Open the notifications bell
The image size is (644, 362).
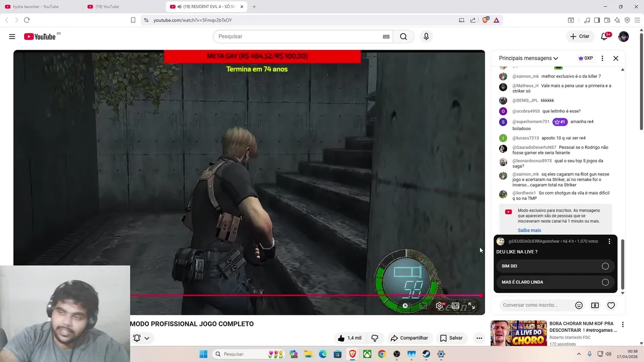605,36
